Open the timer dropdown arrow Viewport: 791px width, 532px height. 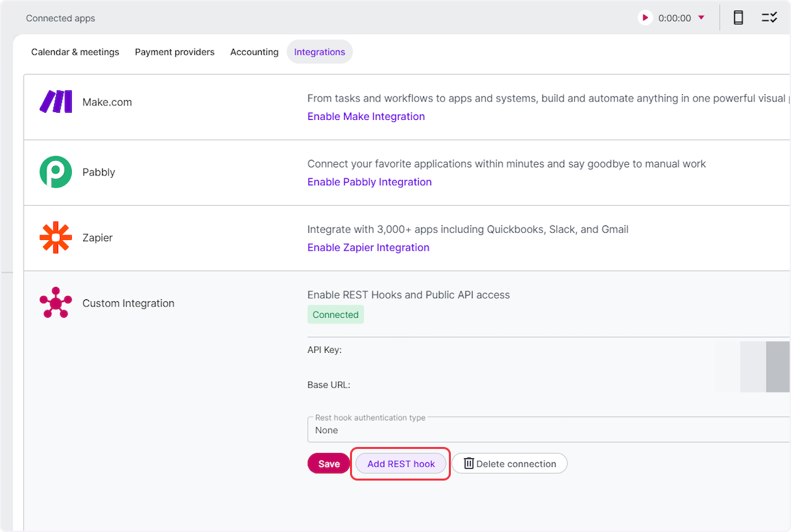[701, 18]
